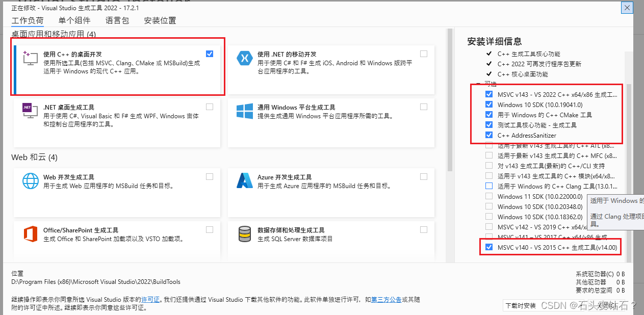The image size is (644, 315).
Task: Click the 要求的总空间 size entry
Action: (600, 290)
